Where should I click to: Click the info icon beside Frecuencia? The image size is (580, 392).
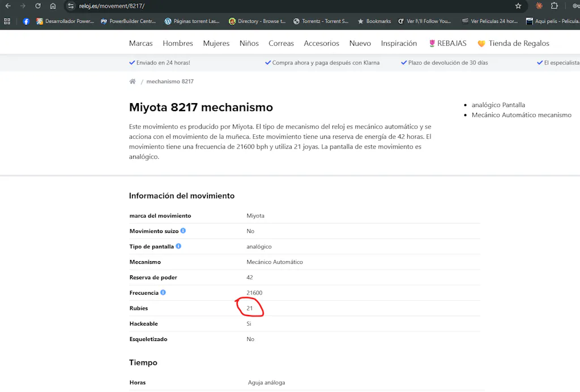click(x=163, y=293)
